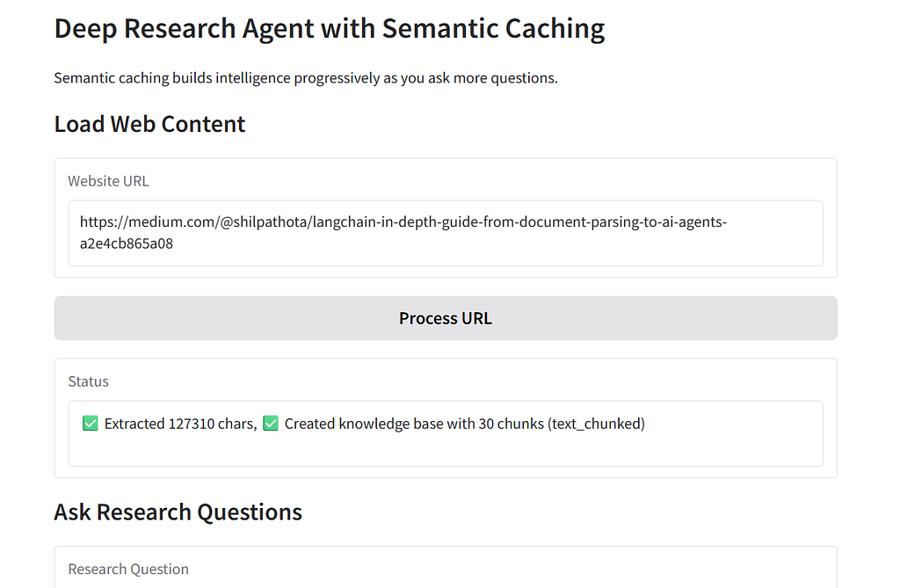The width and height of the screenshot is (900, 588).
Task: Click the Process URL button
Action: coord(446,318)
